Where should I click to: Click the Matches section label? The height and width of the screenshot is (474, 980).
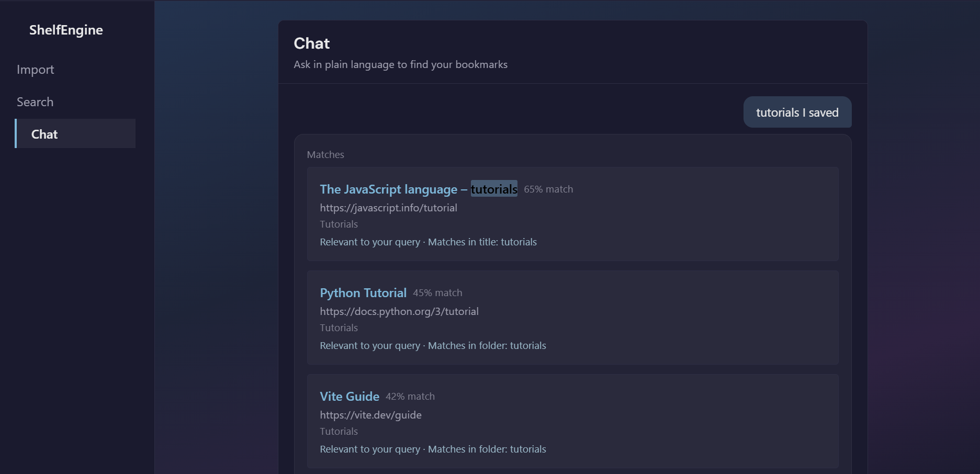tap(325, 155)
